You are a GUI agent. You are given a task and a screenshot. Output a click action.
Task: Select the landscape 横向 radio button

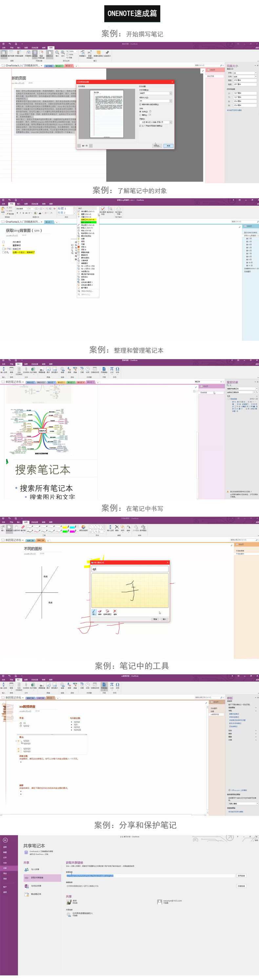pyautogui.click(x=140, y=115)
